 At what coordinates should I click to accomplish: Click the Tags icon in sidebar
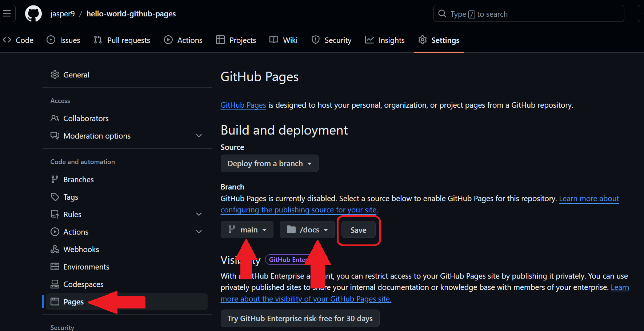click(x=55, y=197)
